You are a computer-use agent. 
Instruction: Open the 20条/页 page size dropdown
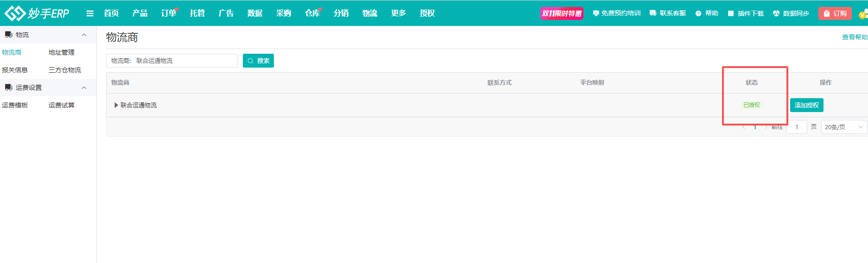(844, 127)
